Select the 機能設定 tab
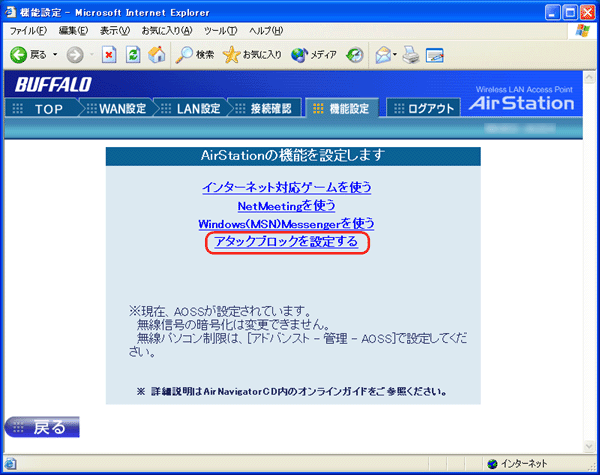The height and width of the screenshot is (475, 600). coord(342,109)
